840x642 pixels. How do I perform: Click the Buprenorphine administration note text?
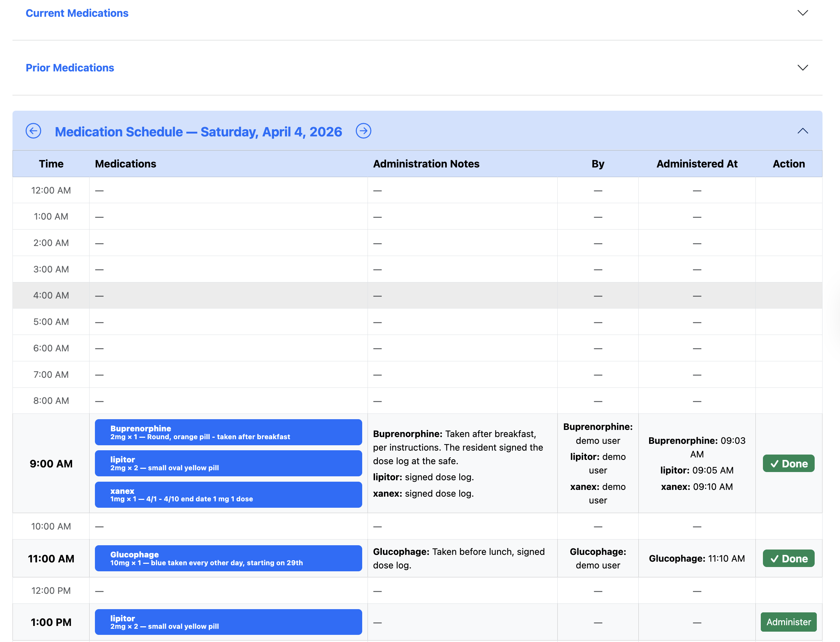click(458, 447)
